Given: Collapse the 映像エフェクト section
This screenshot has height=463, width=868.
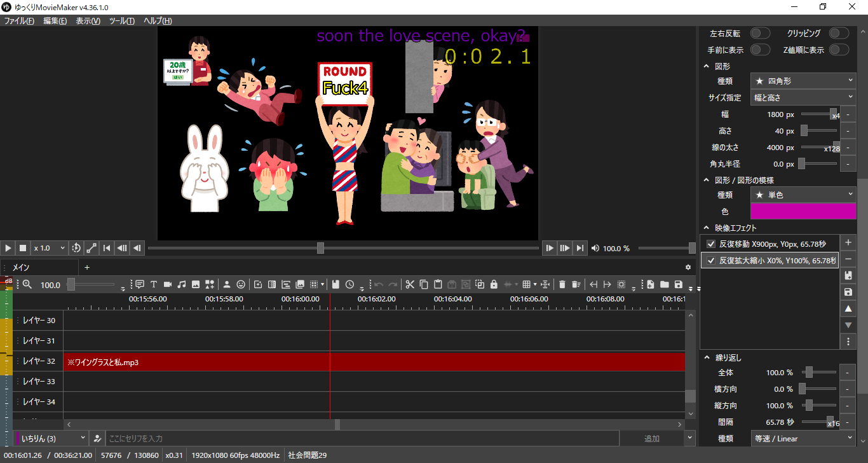Looking at the screenshot, I should point(706,228).
